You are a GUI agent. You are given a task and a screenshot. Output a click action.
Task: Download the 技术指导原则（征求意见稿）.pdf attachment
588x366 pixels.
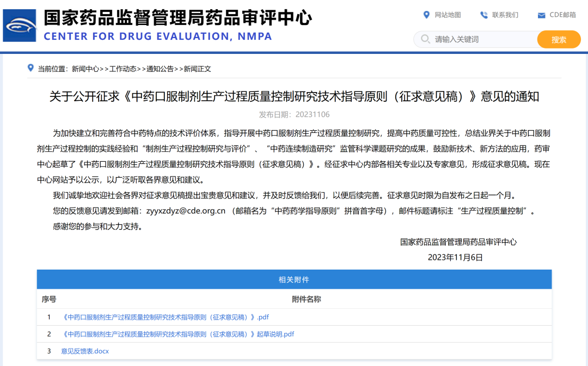[x=165, y=317]
